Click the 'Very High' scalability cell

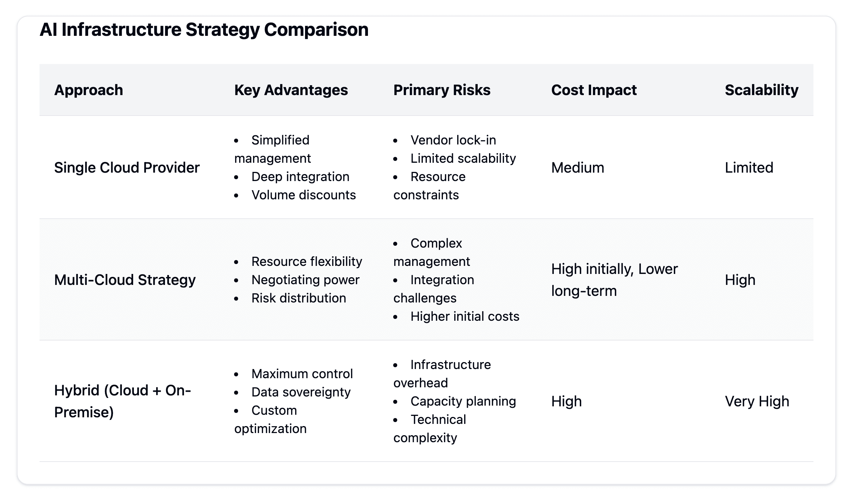coord(757,401)
